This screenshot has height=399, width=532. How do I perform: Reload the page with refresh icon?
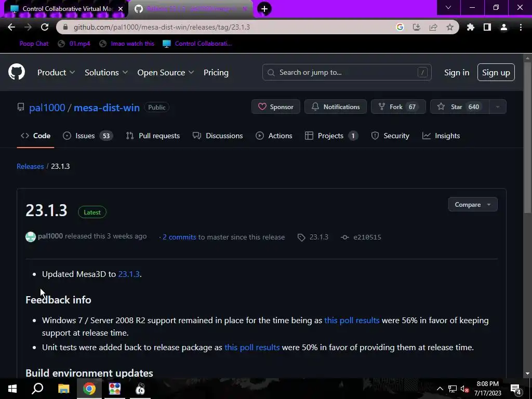pyautogui.click(x=45, y=27)
